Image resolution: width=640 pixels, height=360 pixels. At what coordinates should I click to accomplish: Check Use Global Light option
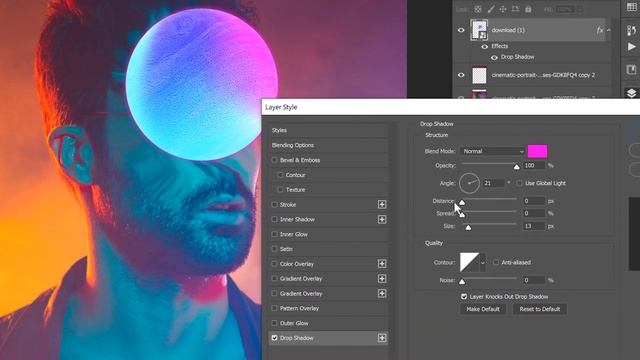[519, 183]
